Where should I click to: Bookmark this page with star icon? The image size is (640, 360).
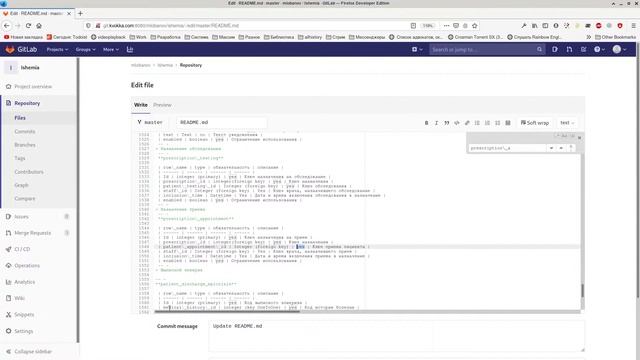[474, 25]
